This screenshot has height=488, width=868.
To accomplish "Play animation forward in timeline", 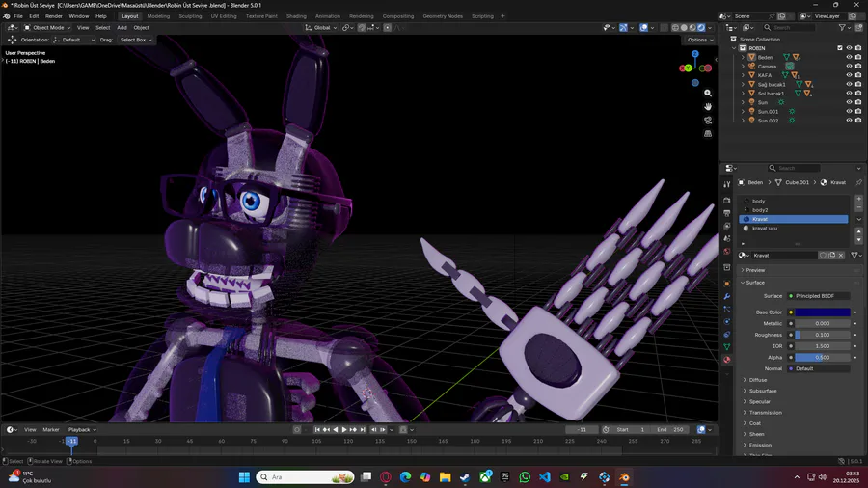I will pos(344,429).
